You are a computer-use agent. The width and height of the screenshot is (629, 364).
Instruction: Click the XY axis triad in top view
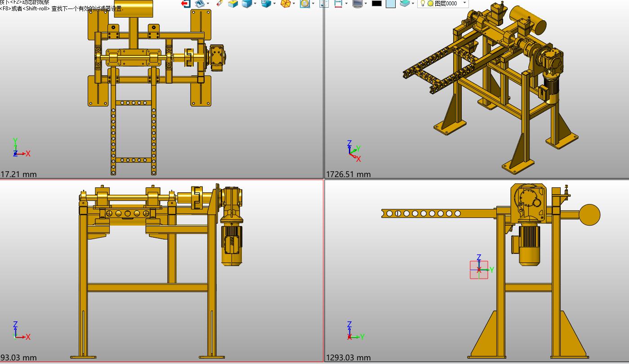pyautogui.click(x=21, y=148)
